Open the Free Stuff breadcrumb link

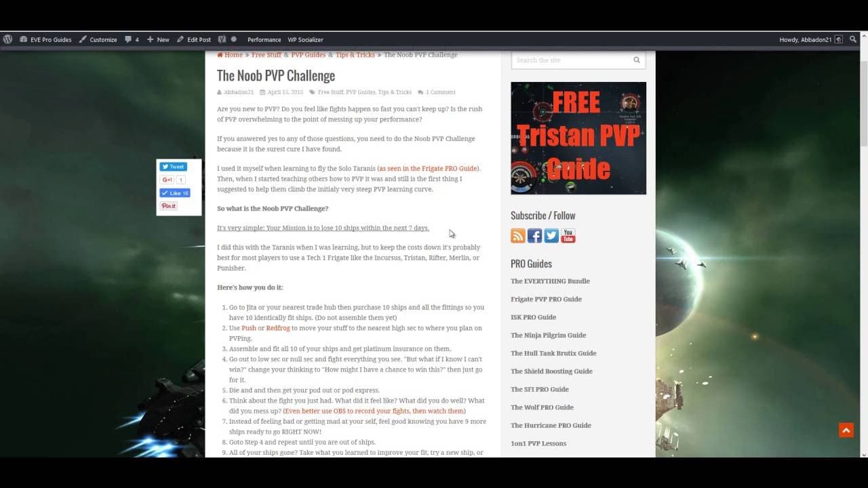coord(267,55)
